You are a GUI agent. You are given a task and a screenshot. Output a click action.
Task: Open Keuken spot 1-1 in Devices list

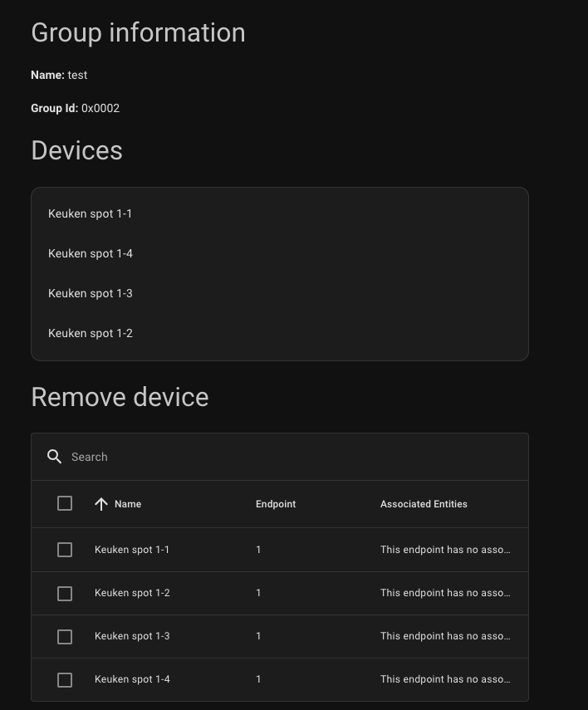coord(91,213)
